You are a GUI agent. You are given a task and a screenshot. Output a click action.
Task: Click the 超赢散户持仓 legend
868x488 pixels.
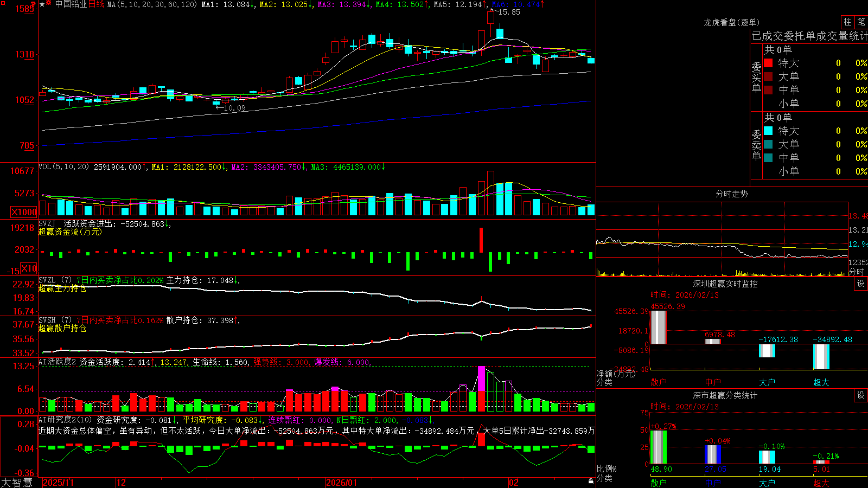point(62,328)
